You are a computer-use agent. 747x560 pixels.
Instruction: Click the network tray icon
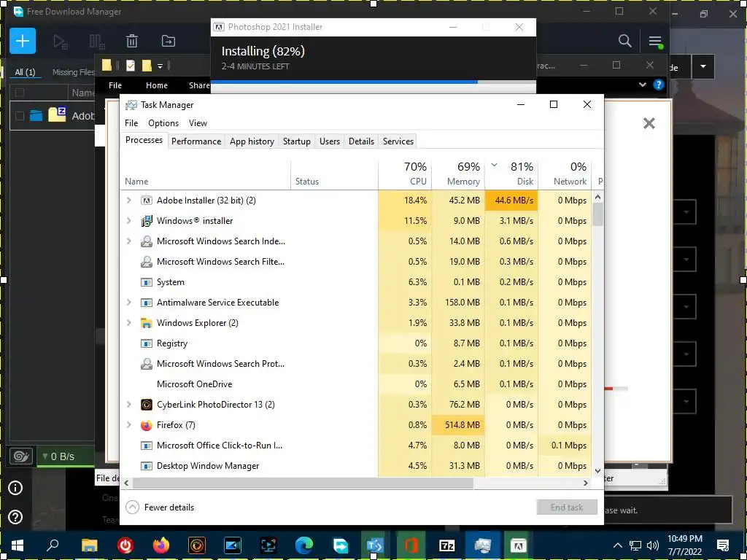click(635, 545)
